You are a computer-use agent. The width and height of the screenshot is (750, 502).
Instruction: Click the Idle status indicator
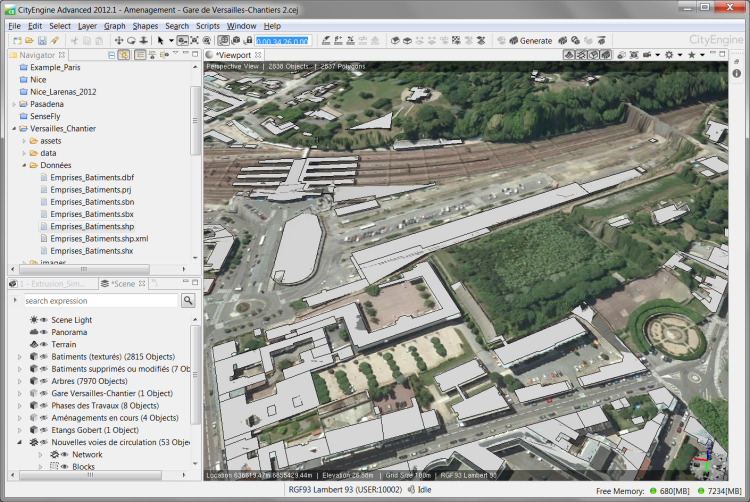pos(420,490)
